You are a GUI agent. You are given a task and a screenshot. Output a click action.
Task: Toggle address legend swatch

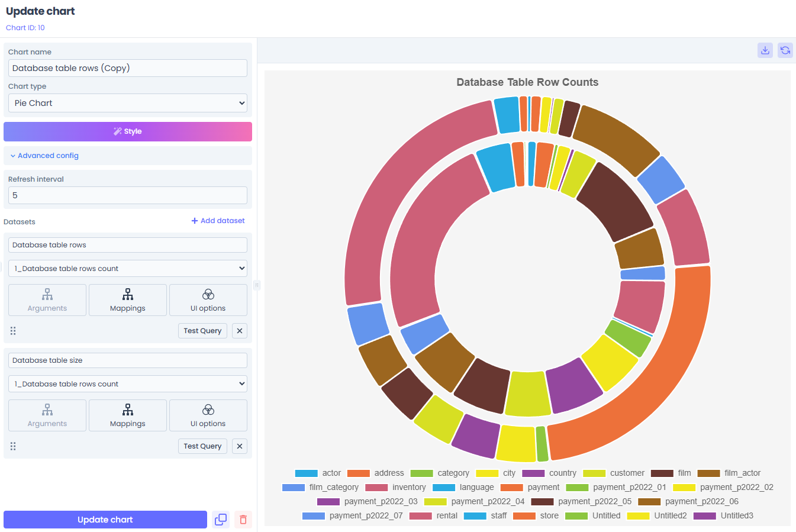(x=358, y=473)
